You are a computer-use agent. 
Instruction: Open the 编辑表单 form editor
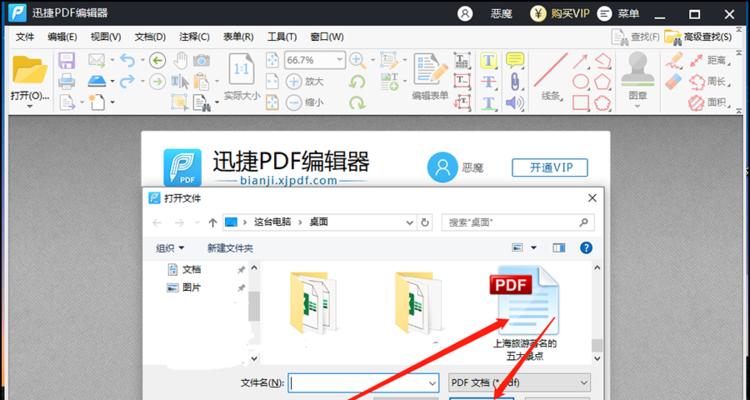point(430,77)
